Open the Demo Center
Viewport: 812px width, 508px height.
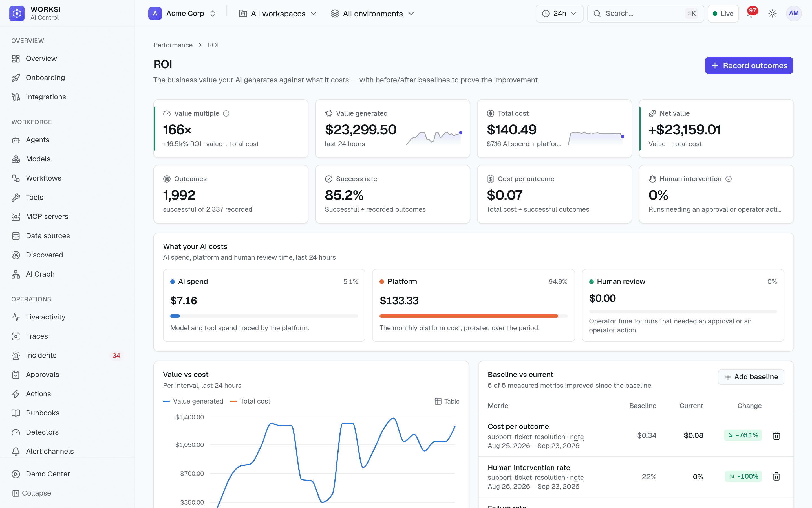point(67,474)
